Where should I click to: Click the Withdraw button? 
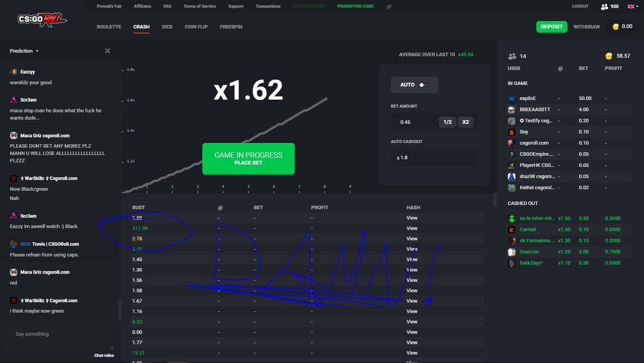(x=587, y=27)
